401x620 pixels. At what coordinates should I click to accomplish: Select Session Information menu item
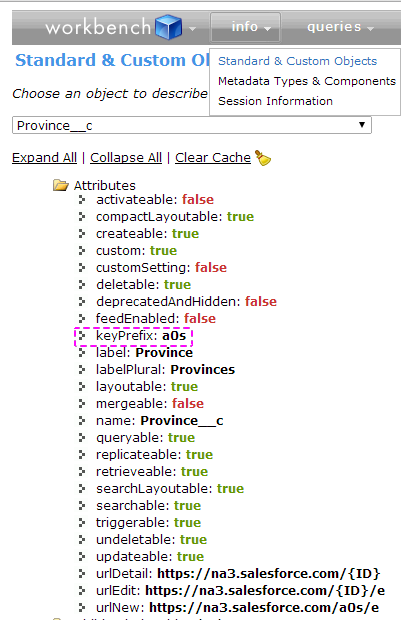pos(275,101)
